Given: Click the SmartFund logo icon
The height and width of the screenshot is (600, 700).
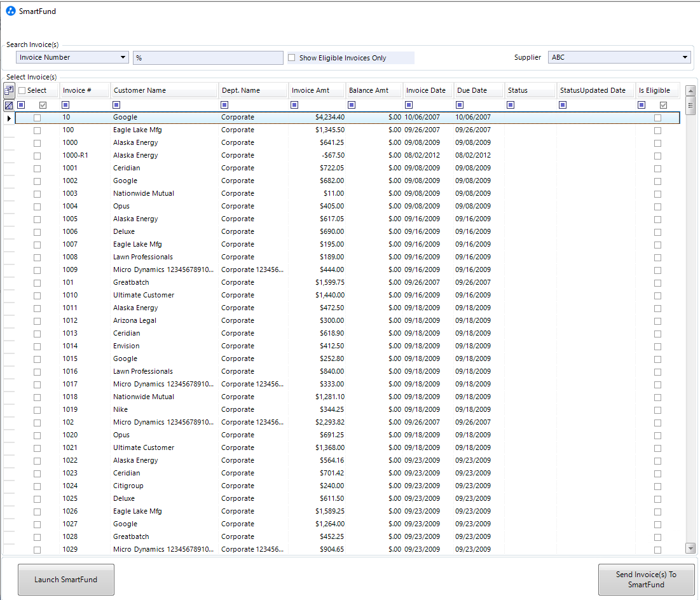Looking at the screenshot, I should (11, 11).
